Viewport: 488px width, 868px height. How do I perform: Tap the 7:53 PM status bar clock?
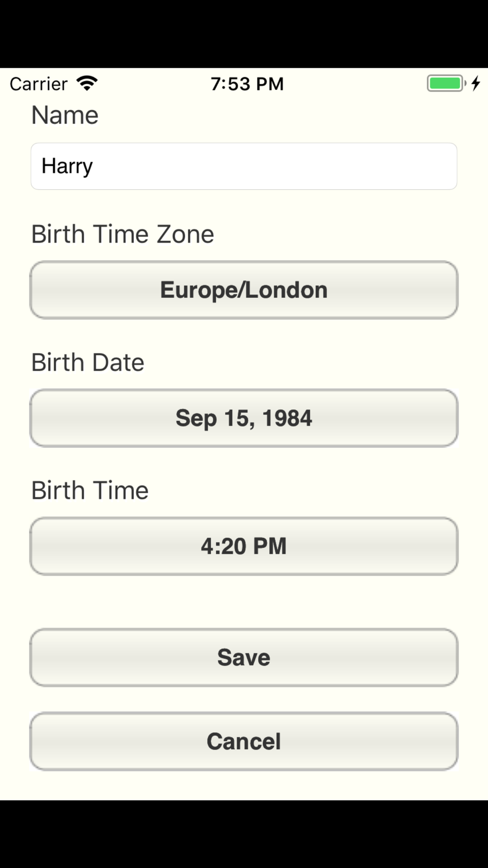coord(247,84)
